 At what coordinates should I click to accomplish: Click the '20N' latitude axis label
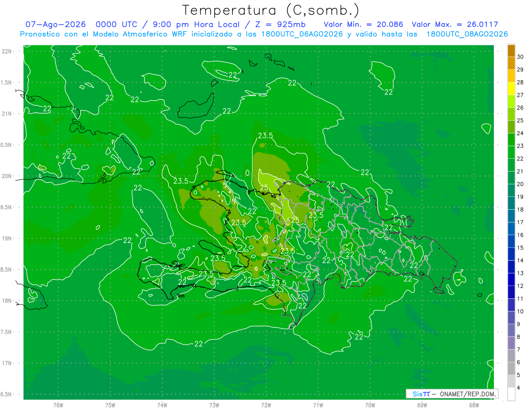(x=7, y=176)
